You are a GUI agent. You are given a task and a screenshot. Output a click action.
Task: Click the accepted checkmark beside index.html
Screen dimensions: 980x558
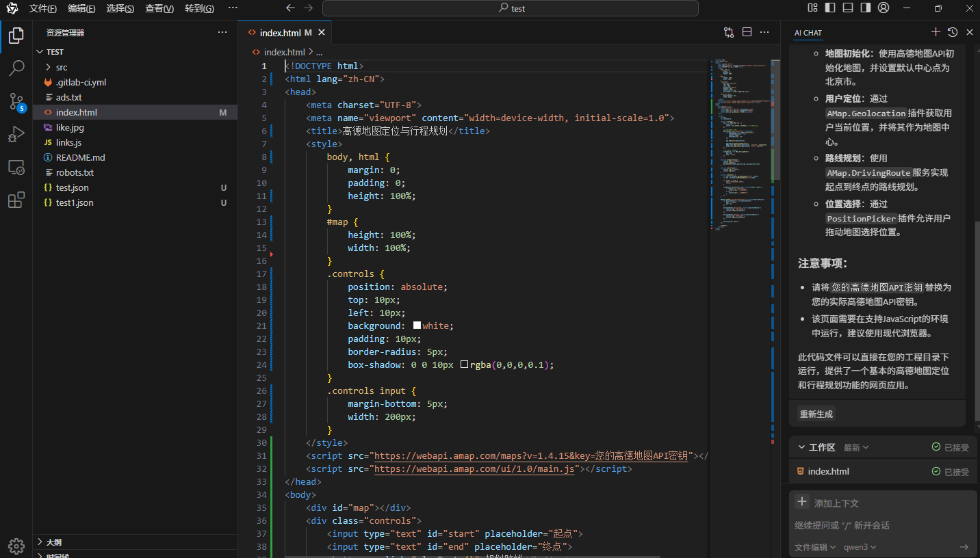[x=936, y=471]
